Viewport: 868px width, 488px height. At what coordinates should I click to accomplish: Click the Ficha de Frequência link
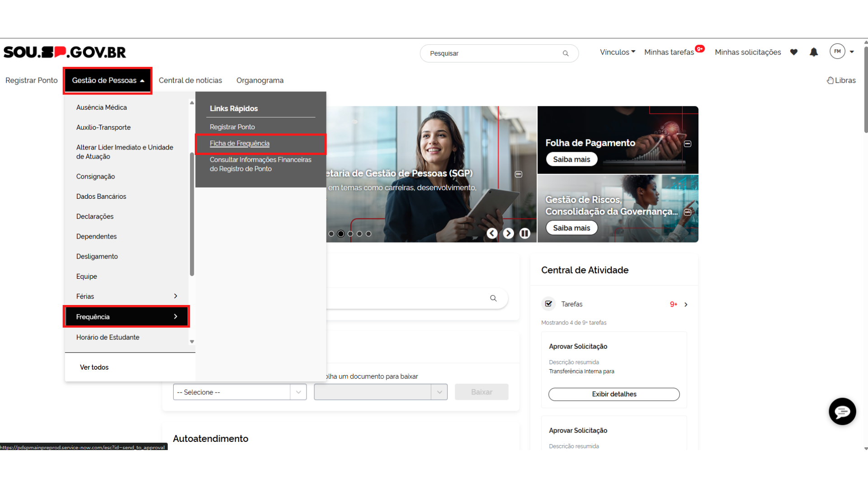tap(240, 143)
